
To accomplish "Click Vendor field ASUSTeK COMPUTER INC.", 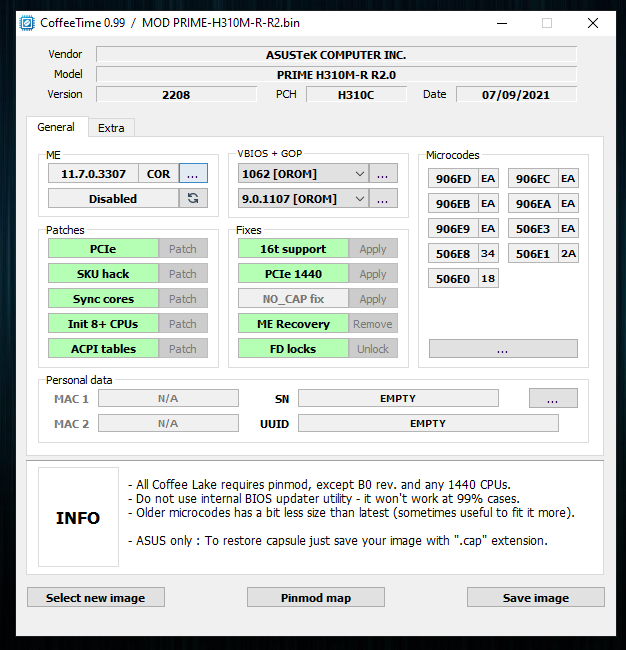I will [336, 55].
